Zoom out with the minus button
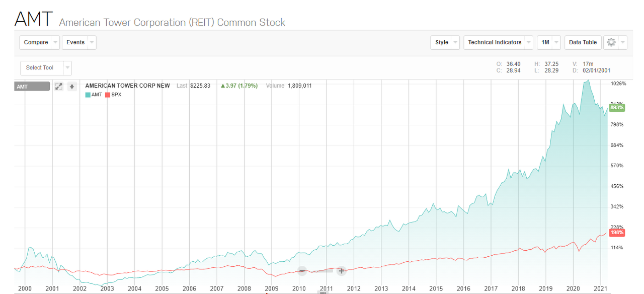The height and width of the screenshot is (294, 644). click(302, 271)
